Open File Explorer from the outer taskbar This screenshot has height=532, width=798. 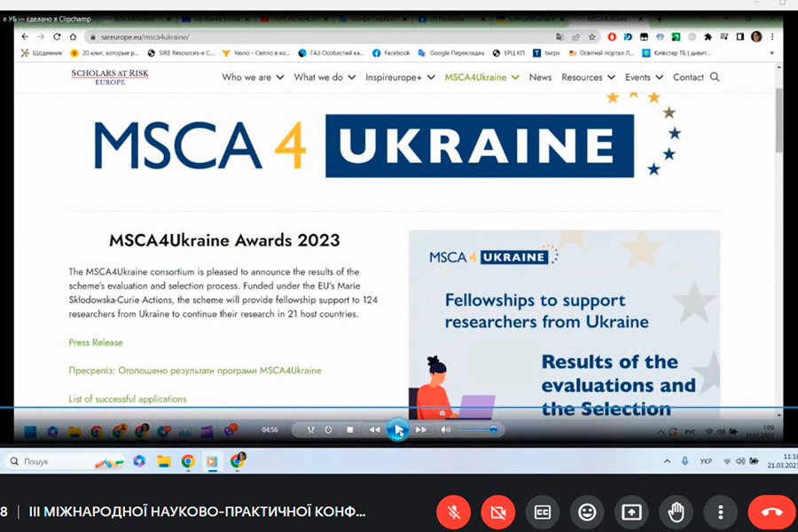(163, 461)
